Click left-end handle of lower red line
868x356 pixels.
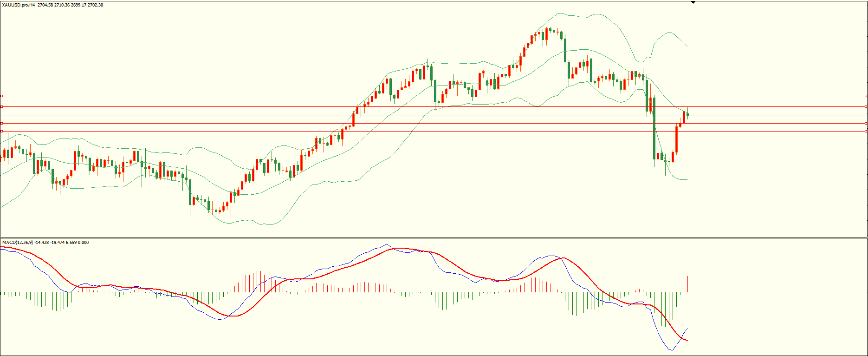[x=1, y=132]
